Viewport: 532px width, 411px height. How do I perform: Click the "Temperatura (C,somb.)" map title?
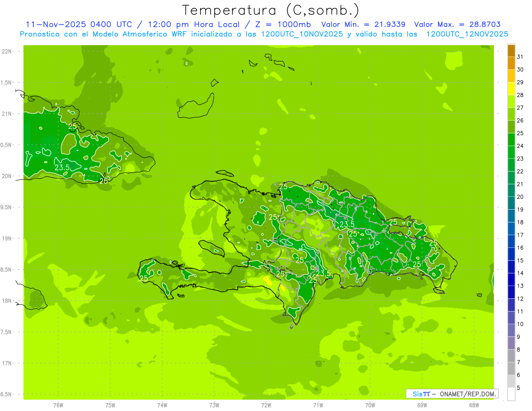pos(270,10)
